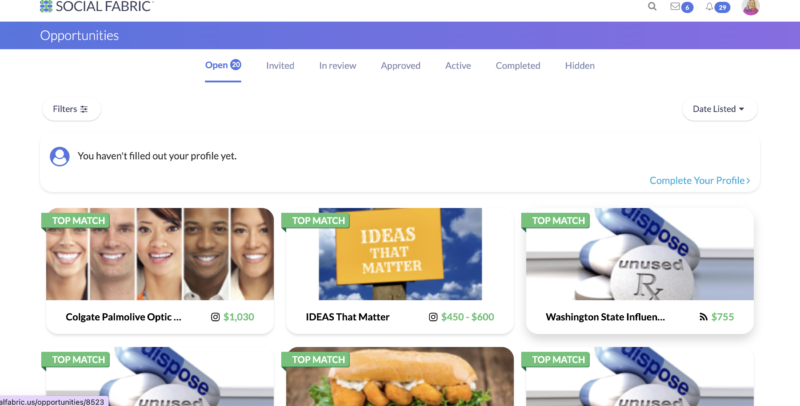Show the Hidden opportunities tab
The image size is (800, 406).
pos(580,66)
